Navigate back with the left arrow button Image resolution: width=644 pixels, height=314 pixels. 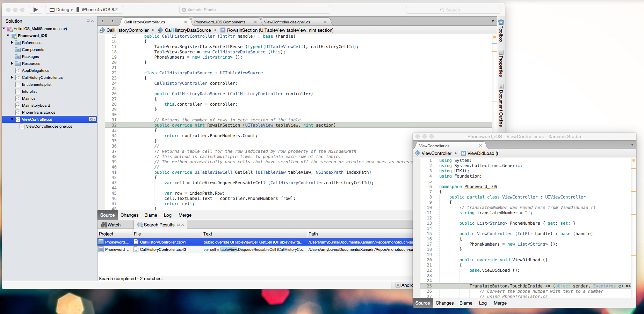pos(102,21)
